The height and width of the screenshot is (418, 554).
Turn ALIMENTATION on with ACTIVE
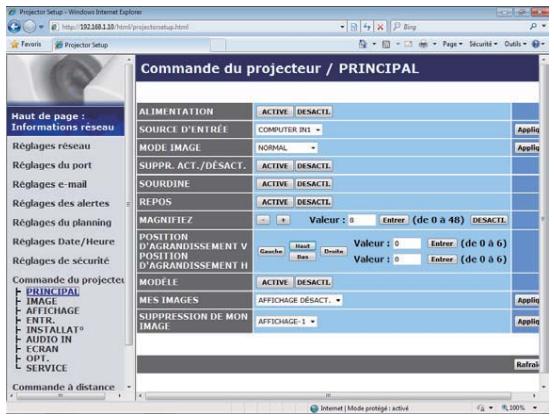[275, 112]
